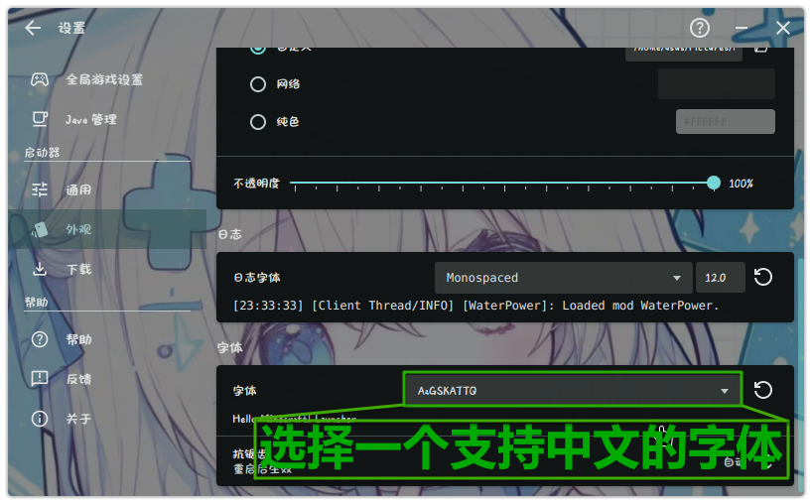Click the 不透明度 opacity slider handle

tap(714, 183)
